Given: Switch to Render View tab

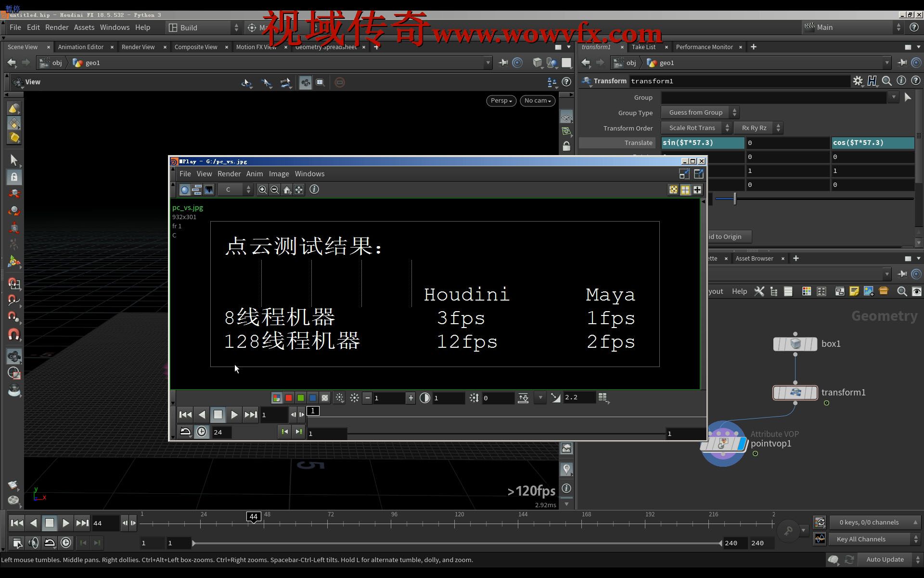Looking at the screenshot, I should (138, 47).
